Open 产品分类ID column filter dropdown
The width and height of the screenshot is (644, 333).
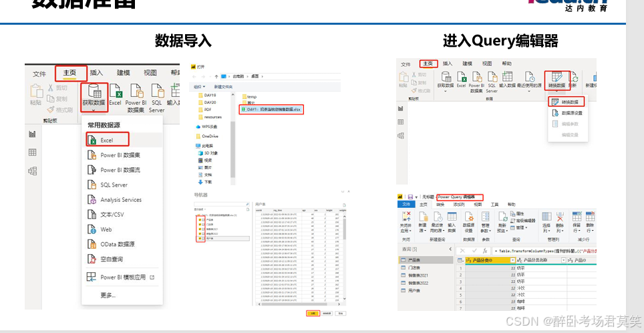coord(512,260)
